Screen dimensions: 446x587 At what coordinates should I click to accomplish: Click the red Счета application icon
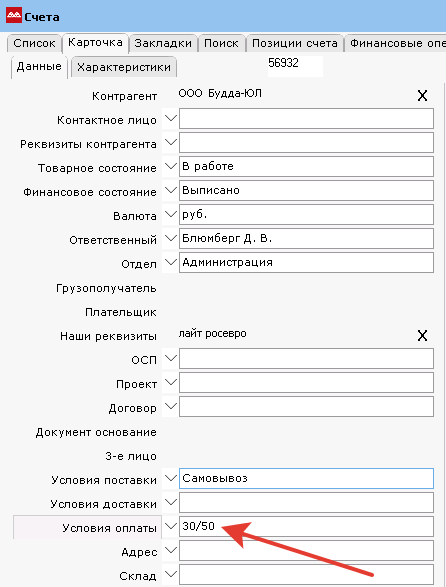click(14, 15)
